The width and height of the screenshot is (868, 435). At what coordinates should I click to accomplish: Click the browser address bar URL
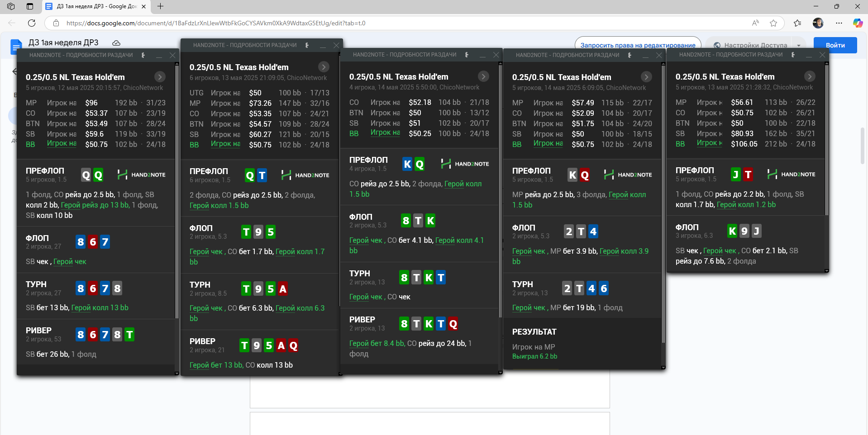(216, 23)
